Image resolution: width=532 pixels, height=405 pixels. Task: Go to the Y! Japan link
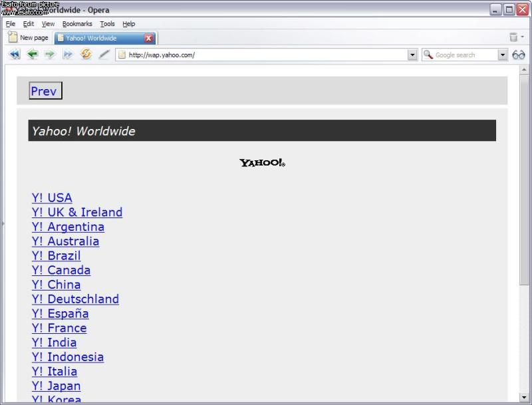57,386
